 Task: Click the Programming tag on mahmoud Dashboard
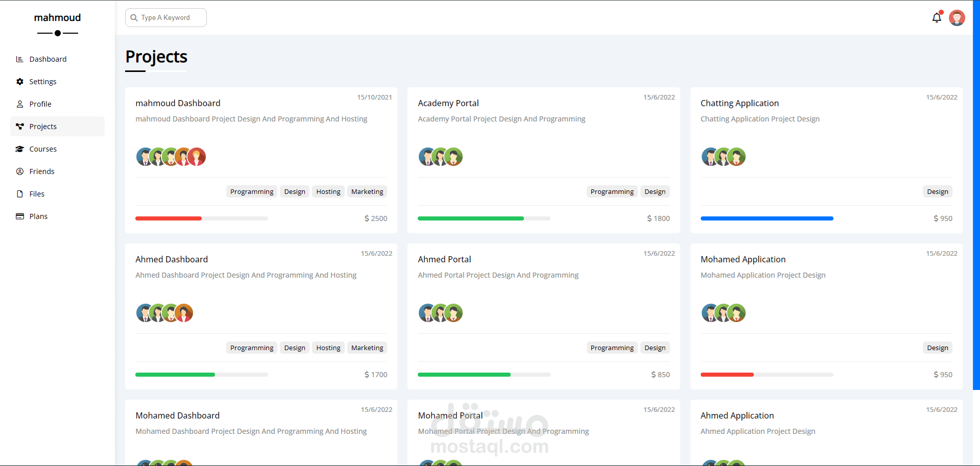252,191
